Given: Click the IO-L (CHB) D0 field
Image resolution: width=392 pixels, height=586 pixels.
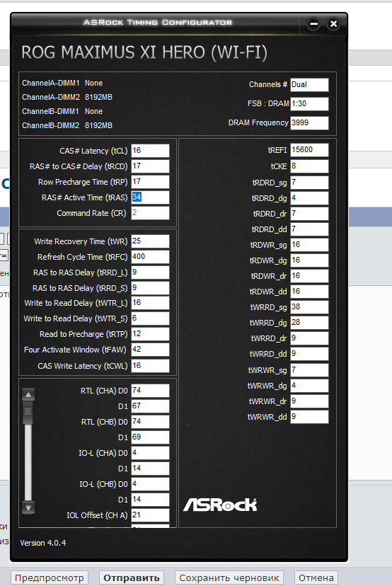Looking at the screenshot, I should point(150,484).
